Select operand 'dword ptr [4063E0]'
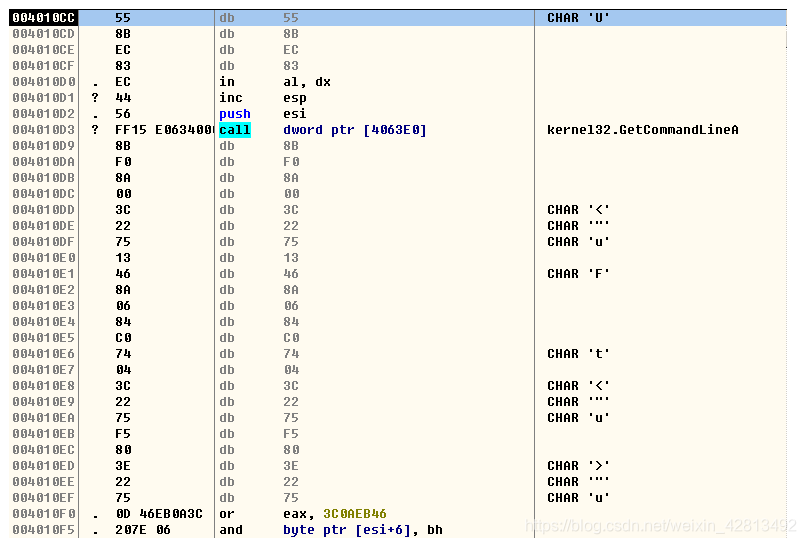 click(x=355, y=130)
